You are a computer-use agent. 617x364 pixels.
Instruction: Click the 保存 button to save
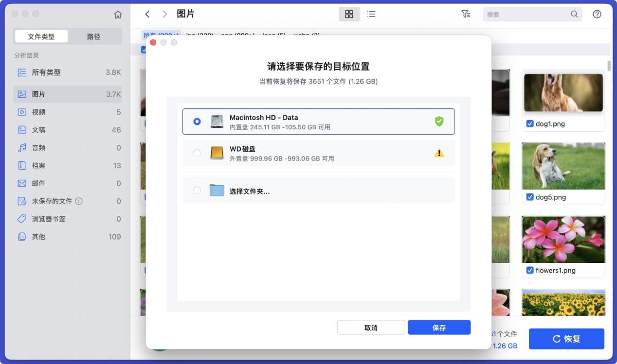click(x=438, y=327)
